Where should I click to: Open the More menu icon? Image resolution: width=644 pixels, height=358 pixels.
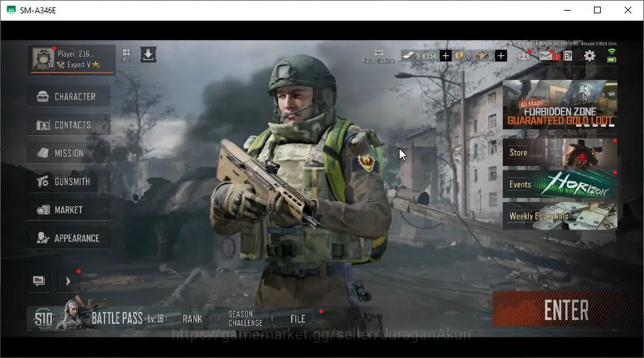click(127, 55)
